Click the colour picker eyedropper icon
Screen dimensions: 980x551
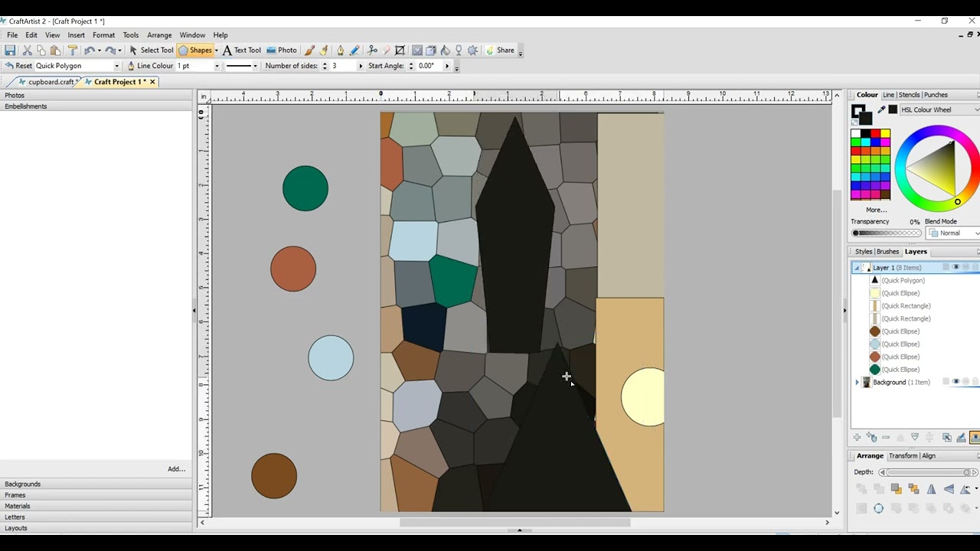click(x=881, y=110)
